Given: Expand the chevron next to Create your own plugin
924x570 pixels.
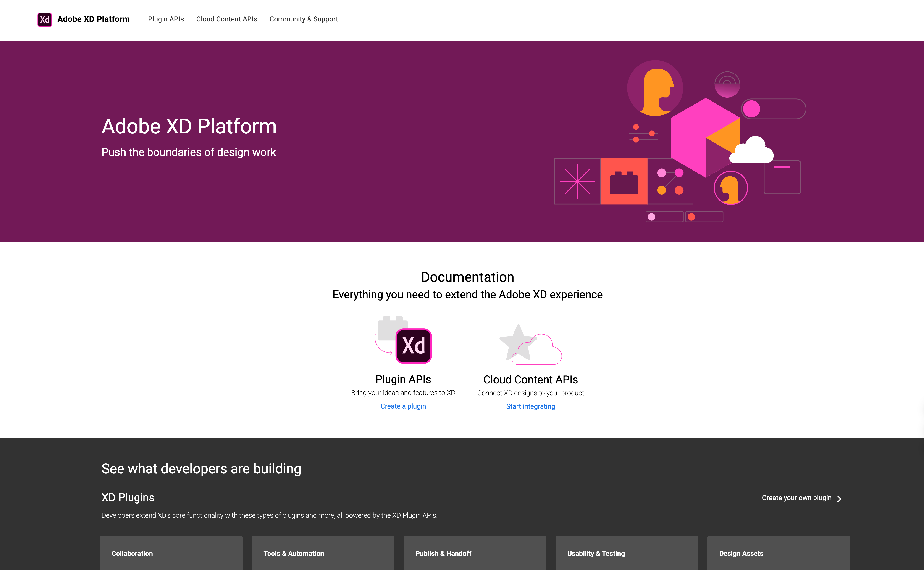Looking at the screenshot, I should point(840,498).
